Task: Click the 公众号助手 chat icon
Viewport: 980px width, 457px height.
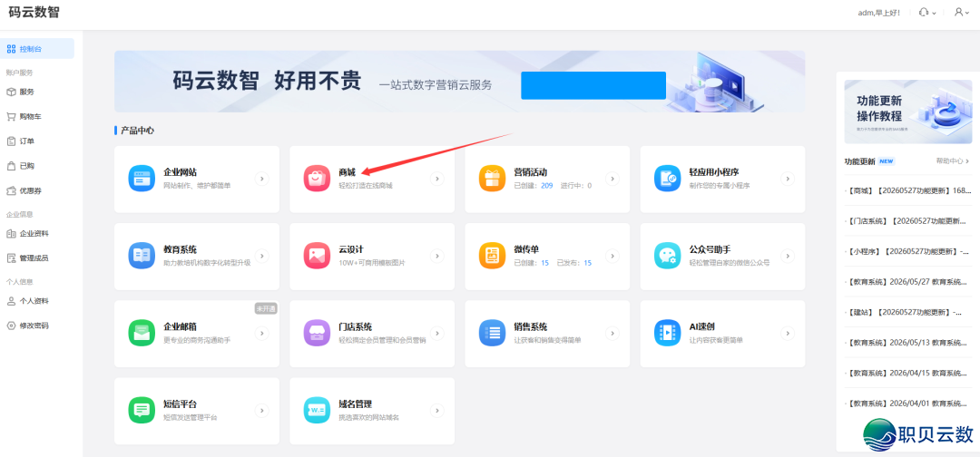Action: click(667, 256)
